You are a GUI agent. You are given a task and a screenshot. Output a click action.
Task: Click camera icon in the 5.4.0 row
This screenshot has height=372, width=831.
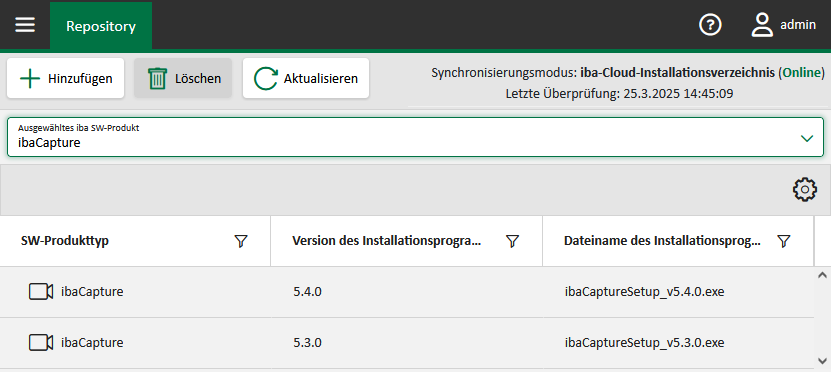[41, 291]
